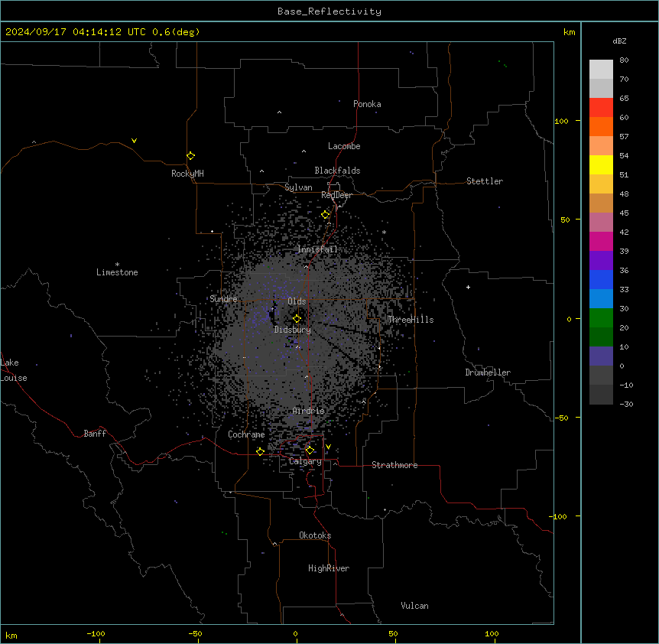Select the yellow diamond marker above Calgary label
The image size is (659, 644).
(310, 450)
